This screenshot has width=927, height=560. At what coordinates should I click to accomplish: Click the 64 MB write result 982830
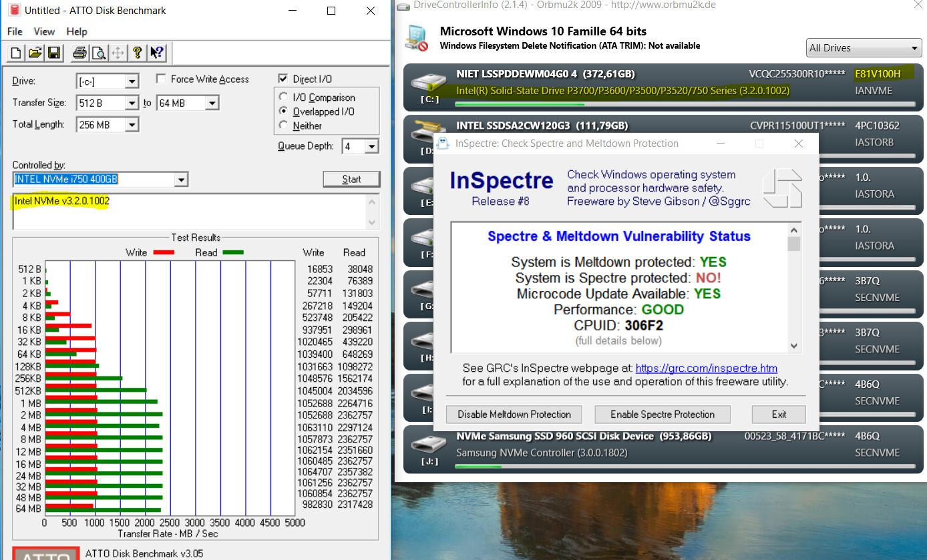click(x=318, y=505)
